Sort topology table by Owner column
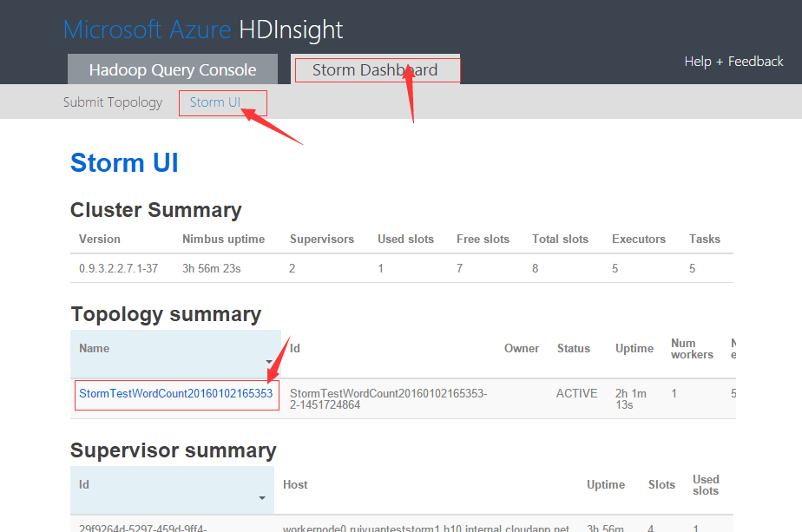This screenshot has width=802, height=532. pyautogui.click(x=522, y=349)
